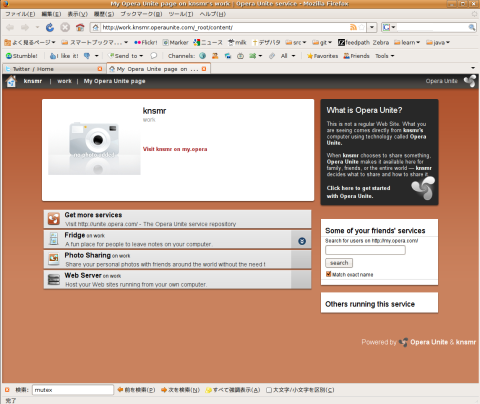Close the find bar with its X icon
The image size is (480, 404).
[x=7, y=390]
